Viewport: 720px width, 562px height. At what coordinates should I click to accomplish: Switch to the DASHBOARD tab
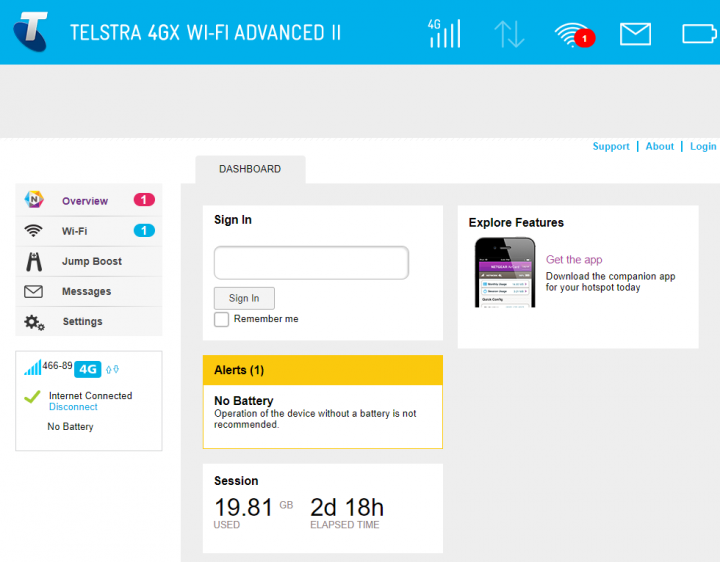click(x=250, y=169)
